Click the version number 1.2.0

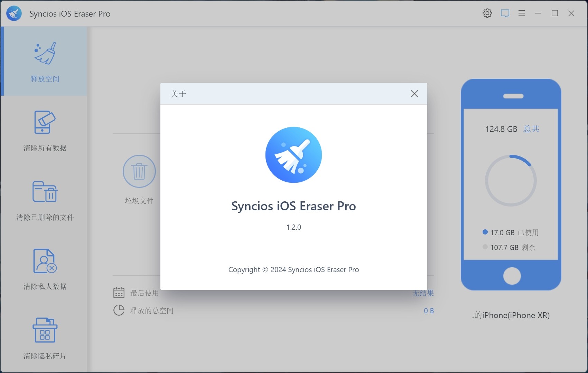tap(294, 227)
